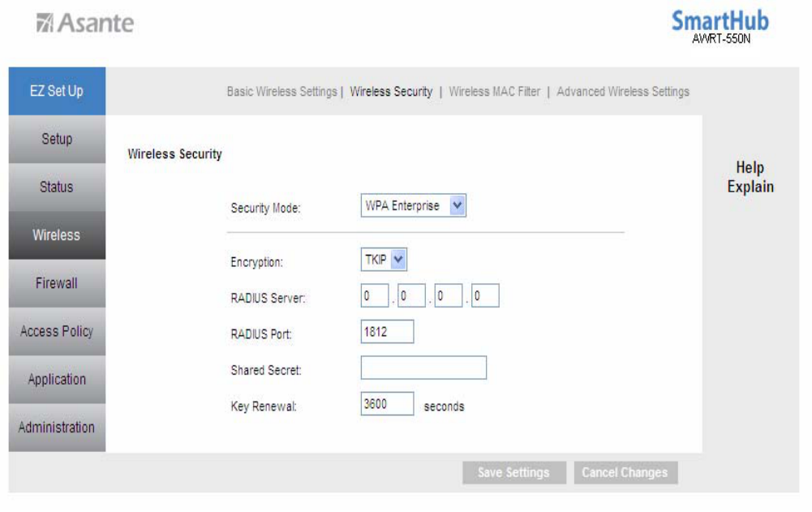
Task: Open the Administration menu
Action: tap(57, 427)
